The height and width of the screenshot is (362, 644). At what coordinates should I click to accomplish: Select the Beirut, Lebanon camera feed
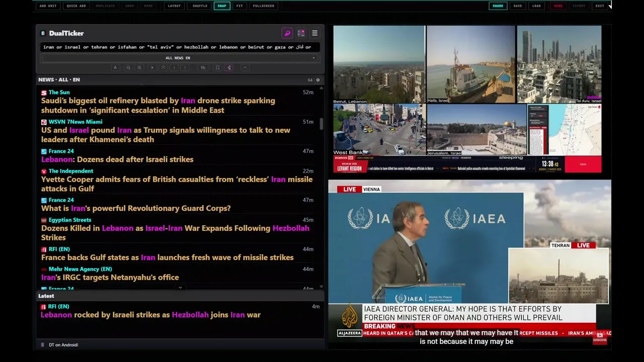click(379, 65)
